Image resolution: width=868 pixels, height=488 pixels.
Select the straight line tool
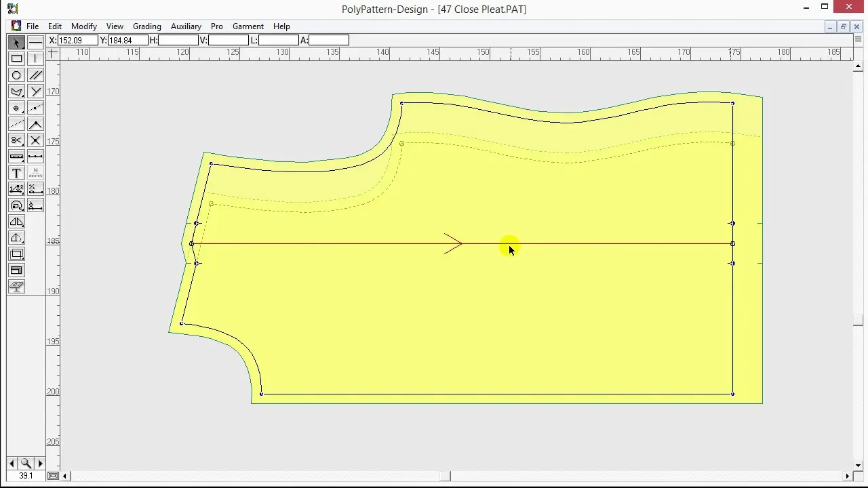(x=35, y=42)
